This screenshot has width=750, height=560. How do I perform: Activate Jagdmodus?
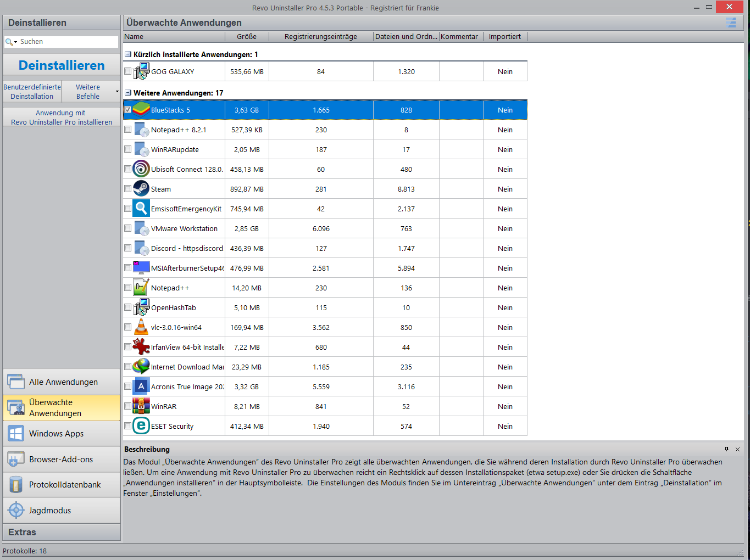62,510
